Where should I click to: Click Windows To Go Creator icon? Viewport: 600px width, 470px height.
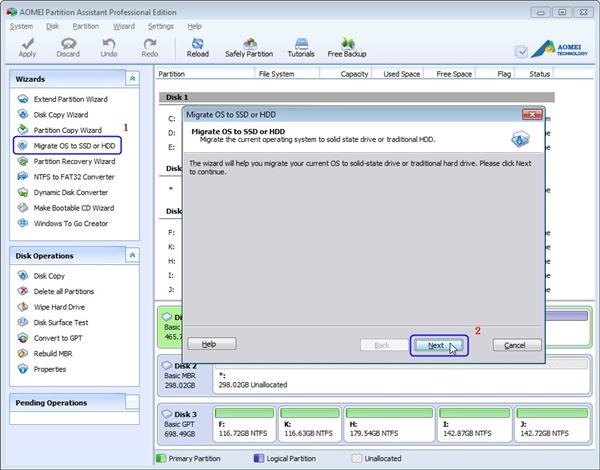23,223
